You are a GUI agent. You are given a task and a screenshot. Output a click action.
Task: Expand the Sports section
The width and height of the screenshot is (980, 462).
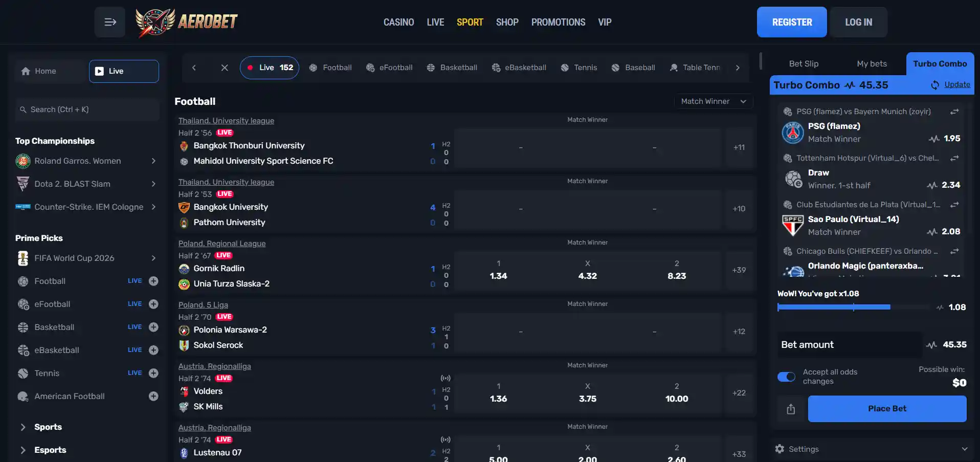[23, 427]
